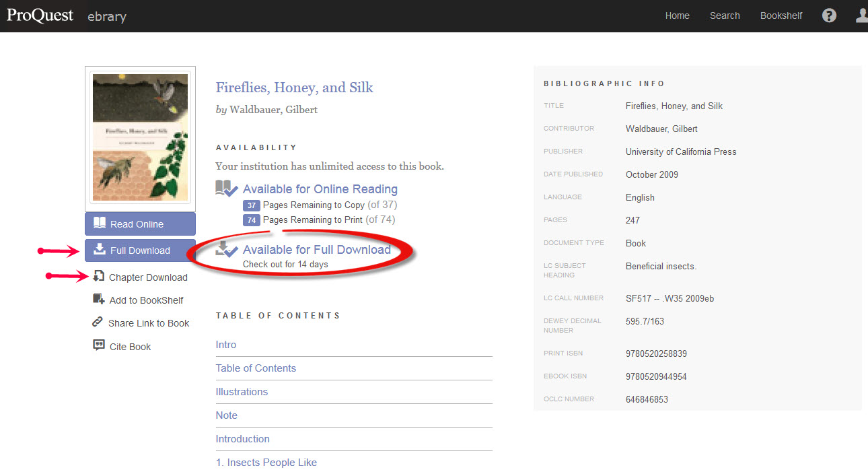Open the Home menu item

pos(677,15)
